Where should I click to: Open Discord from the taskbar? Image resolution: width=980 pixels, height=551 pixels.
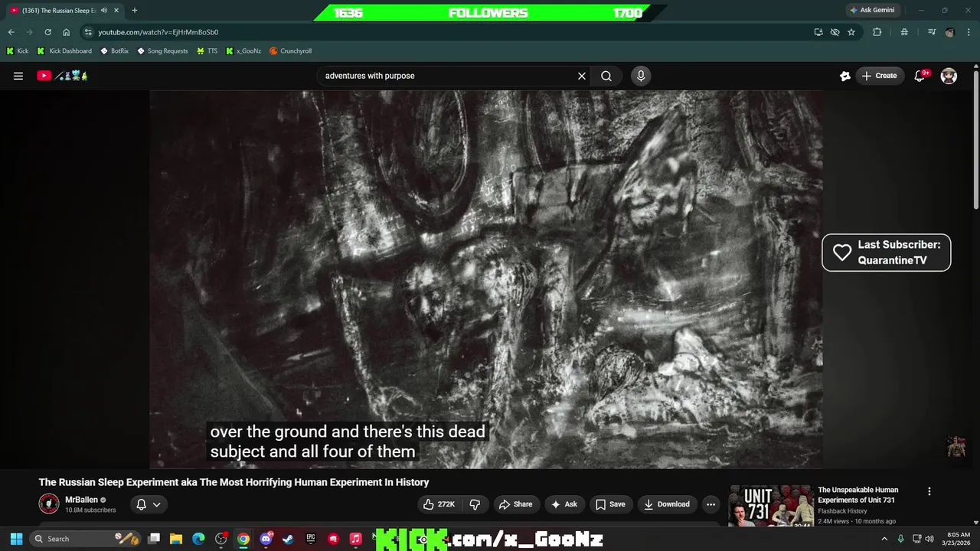coord(266,539)
